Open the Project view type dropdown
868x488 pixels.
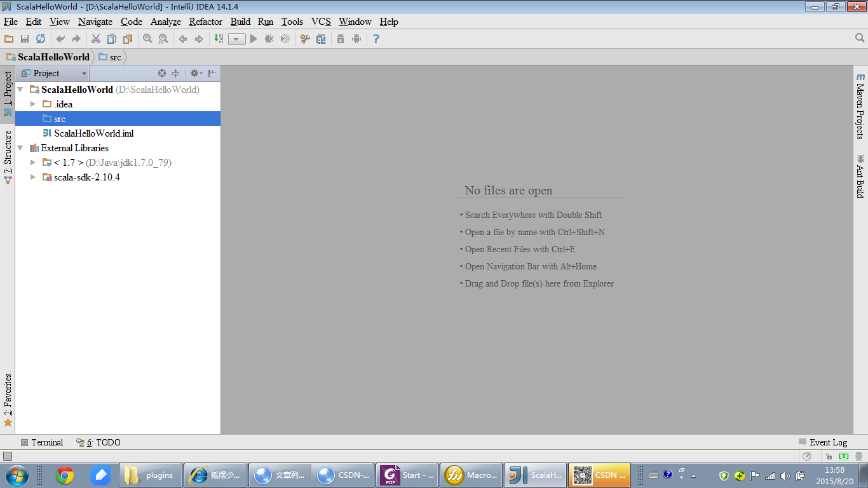pos(54,73)
